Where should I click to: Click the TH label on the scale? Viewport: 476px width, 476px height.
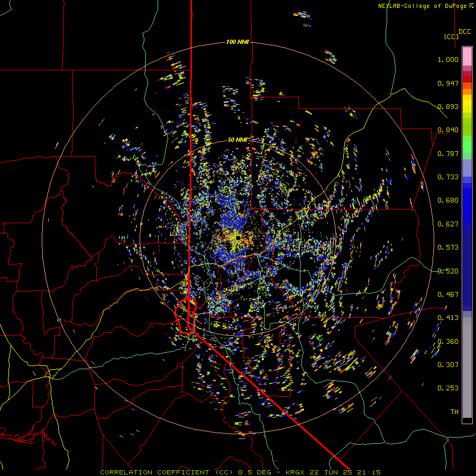click(454, 412)
